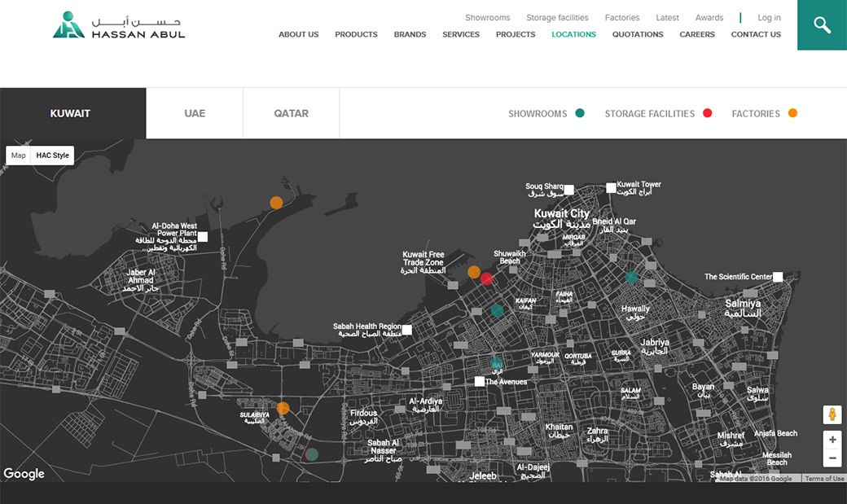Open the search magnifier icon
The width and height of the screenshot is (847, 504).
click(x=822, y=25)
